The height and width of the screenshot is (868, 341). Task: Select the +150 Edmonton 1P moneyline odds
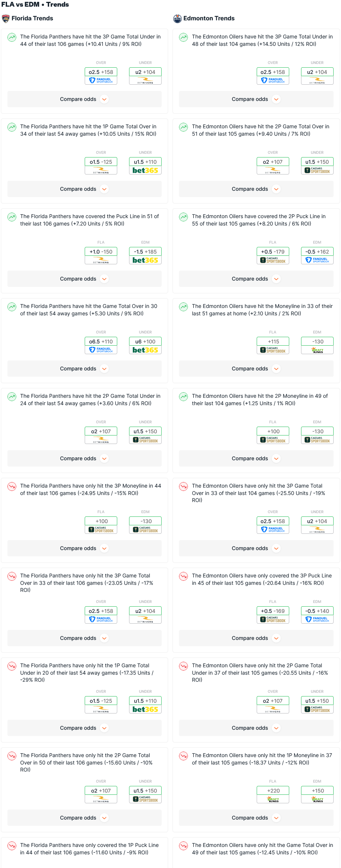[317, 791]
